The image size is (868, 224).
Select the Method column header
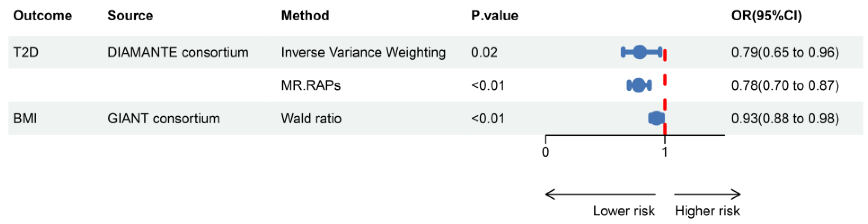(x=305, y=16)
